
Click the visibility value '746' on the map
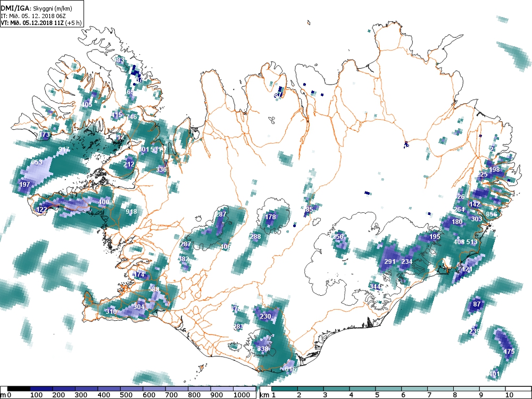pyautogui.click(x=131, y=117)
